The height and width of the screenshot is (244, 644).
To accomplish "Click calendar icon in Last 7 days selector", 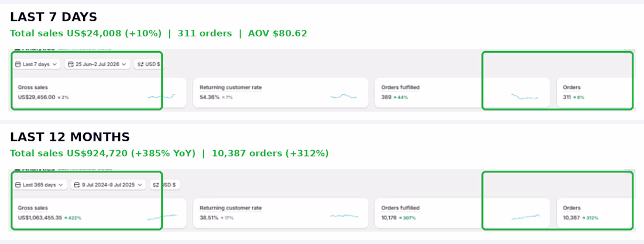I will [18, 64].
